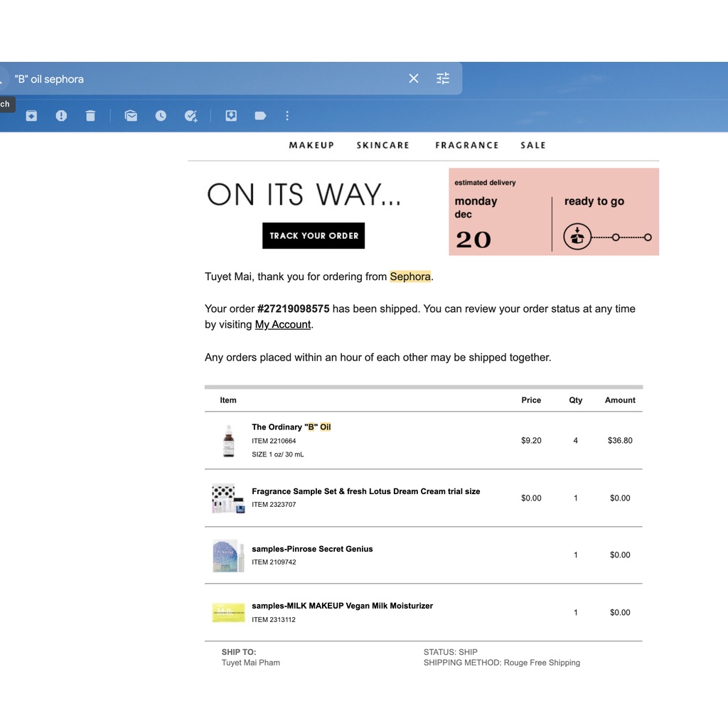Open the More options three-dot menu
This screenshot has height=728, width=728.
[287, 116]
